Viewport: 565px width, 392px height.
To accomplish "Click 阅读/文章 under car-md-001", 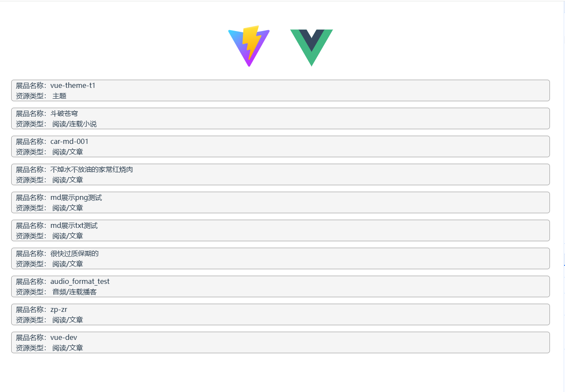I will (68, 152).
